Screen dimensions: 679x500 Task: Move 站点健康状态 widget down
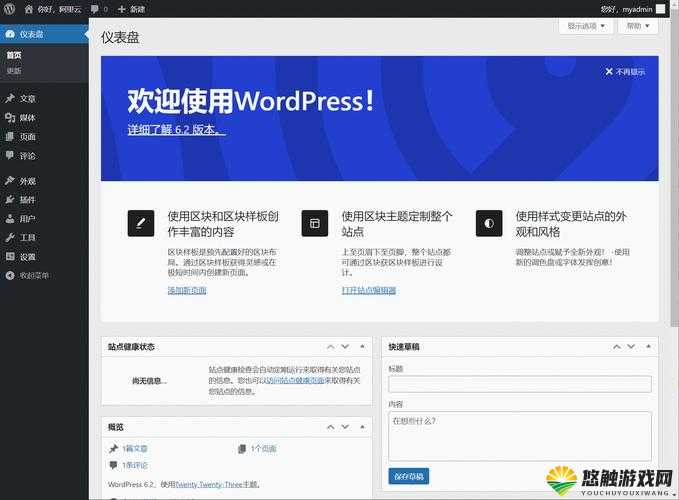345,347
